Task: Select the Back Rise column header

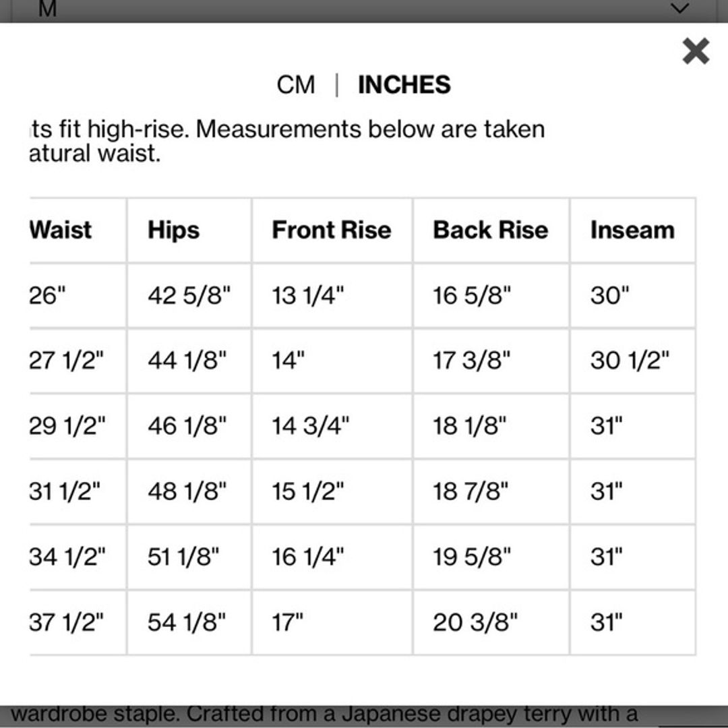Action: (490, 230)
